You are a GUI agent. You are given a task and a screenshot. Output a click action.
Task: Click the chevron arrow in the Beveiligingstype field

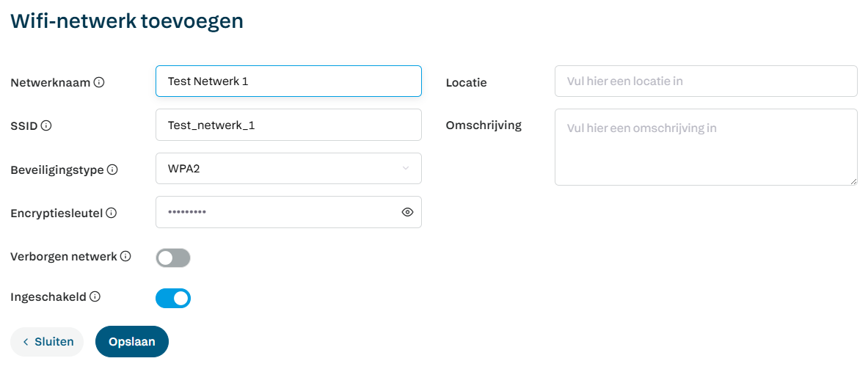click(x=406, y=169)
